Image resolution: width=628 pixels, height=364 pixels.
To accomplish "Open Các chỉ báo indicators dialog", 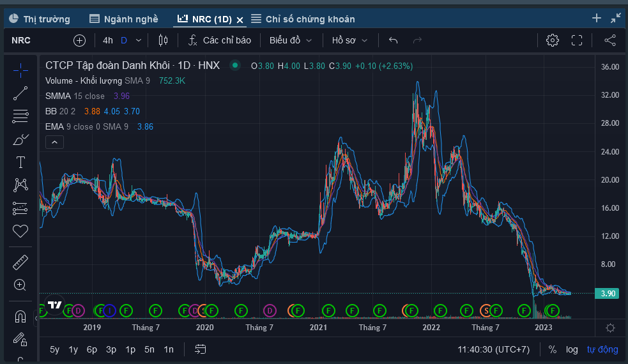I will pos(220,40).
